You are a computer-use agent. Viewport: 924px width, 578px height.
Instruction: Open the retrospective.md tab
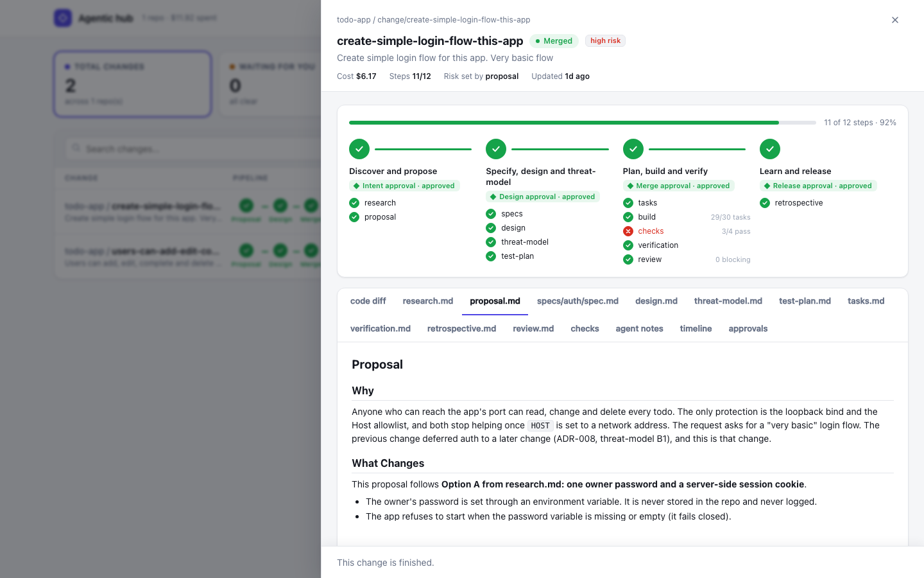(x=462, y=329)
